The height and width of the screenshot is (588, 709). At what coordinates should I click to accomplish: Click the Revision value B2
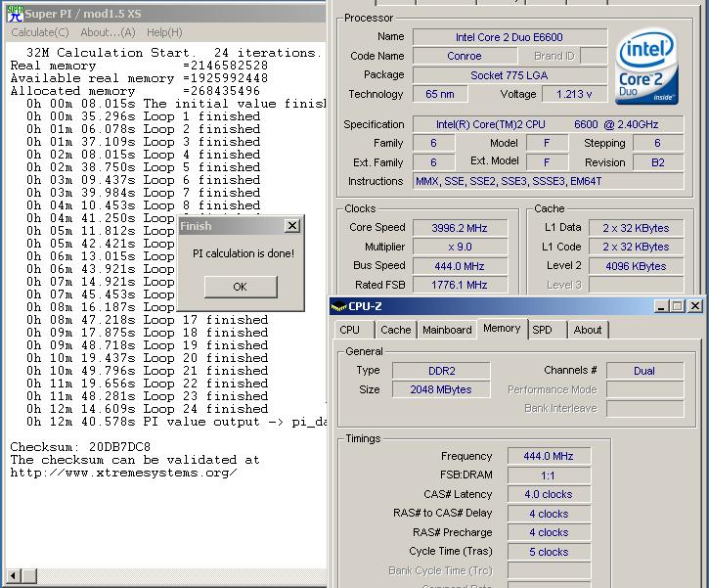click(658, 162)
